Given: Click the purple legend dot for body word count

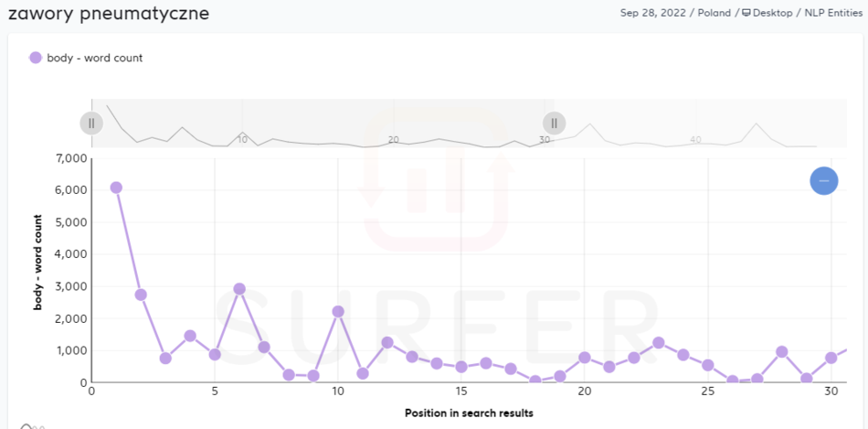Looking at the screenshot, I should coord(36,58).
